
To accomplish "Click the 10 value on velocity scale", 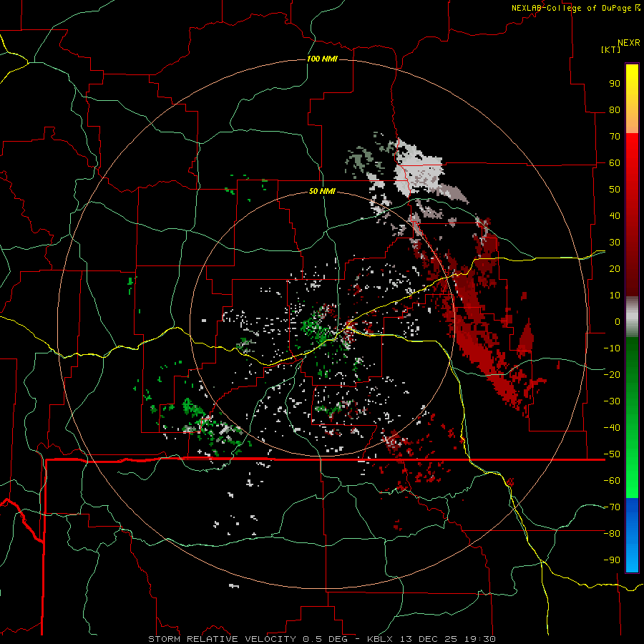I will click(x=615, y=296).
